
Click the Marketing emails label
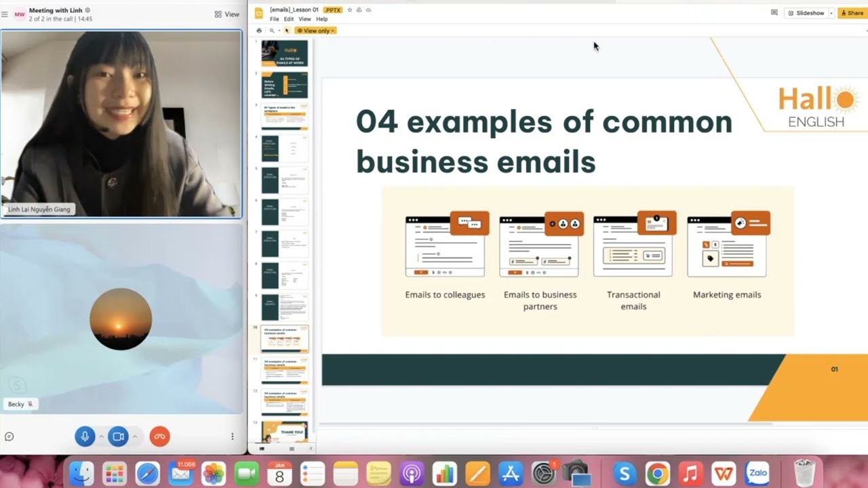(727, 295)
